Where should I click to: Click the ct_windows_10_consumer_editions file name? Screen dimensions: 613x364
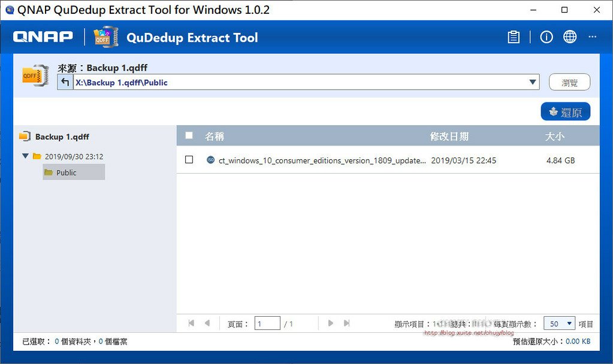click(x=322, y=160)
